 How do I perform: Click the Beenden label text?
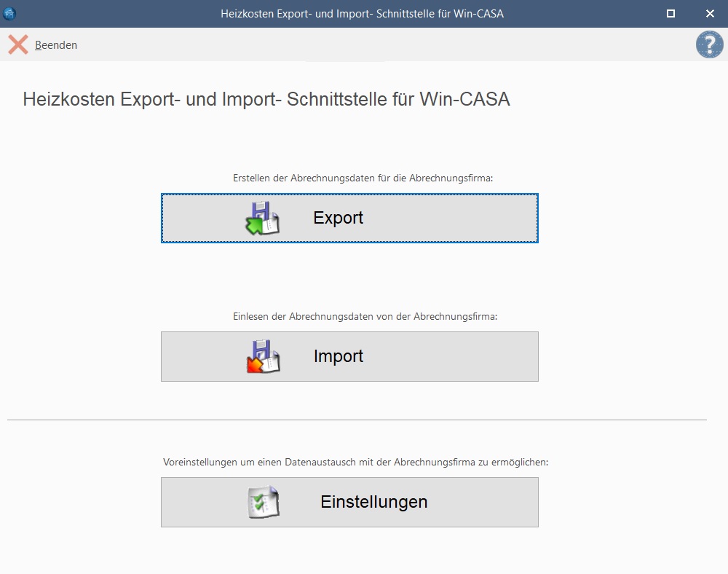[x=56, y=45]
